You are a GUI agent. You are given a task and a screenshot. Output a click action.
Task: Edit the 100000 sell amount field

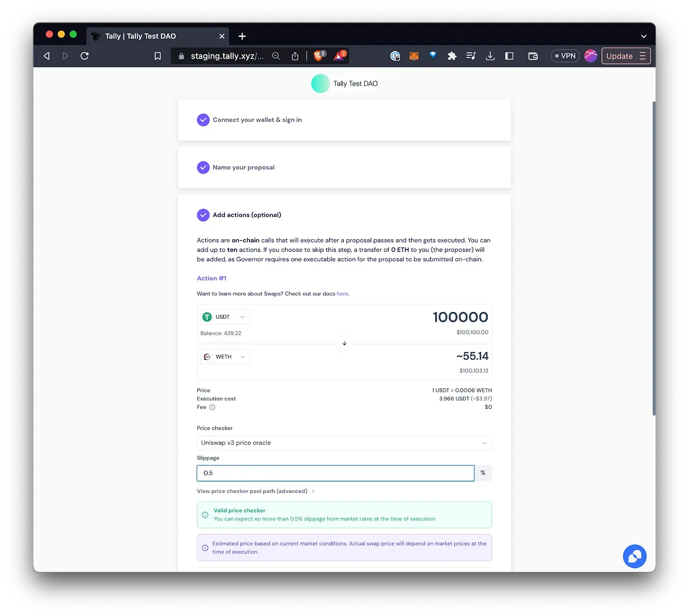pyautogui.click(x=460, y=317)
